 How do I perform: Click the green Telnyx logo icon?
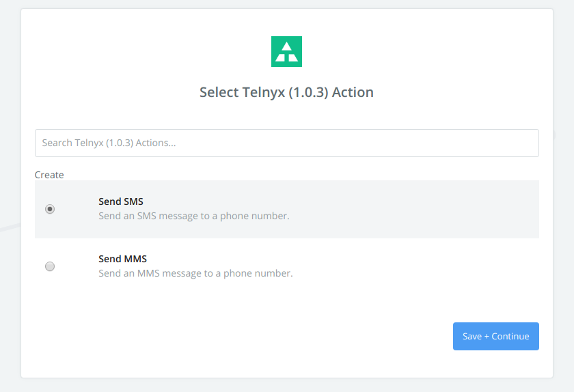click(286, 52)
